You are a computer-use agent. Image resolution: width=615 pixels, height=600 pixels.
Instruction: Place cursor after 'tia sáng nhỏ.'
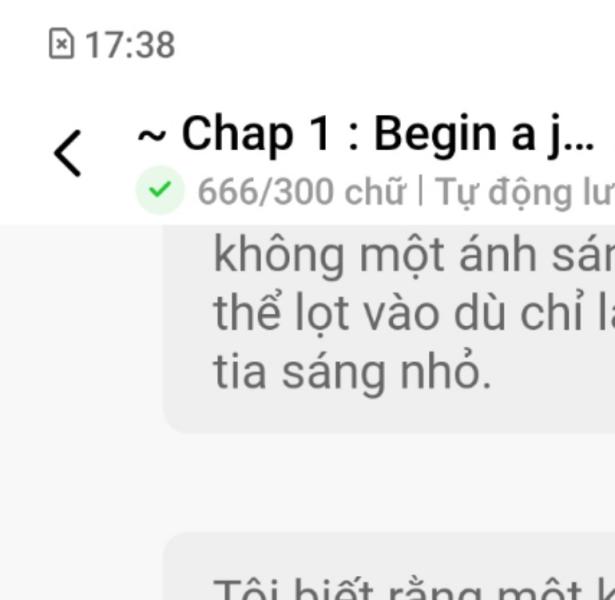point(493,373)
